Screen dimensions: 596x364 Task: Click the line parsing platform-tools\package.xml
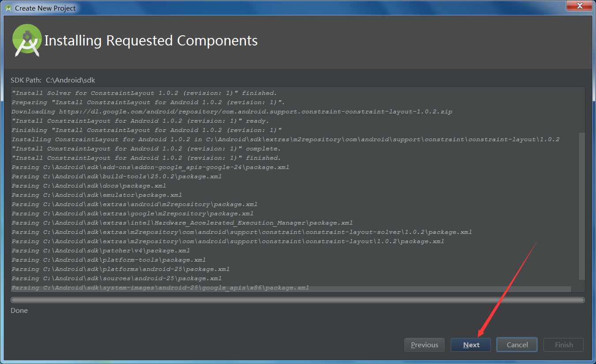(x=109, y=260)
